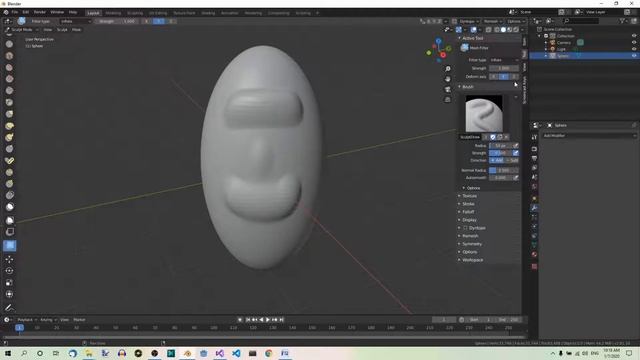Hide the Sphere using its eye icon
Screen dimensions: 640x360
point(634,56)
